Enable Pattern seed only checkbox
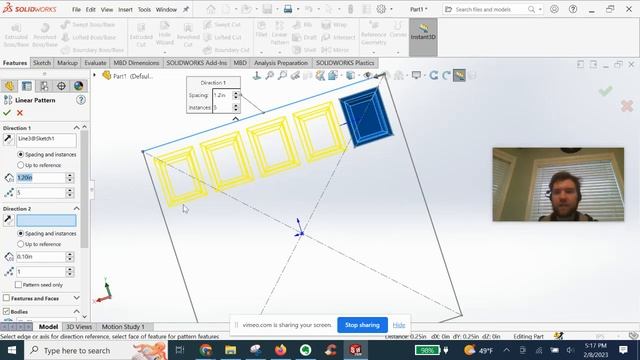The width and height of the screenshot is (640, 360). (18, 284)
